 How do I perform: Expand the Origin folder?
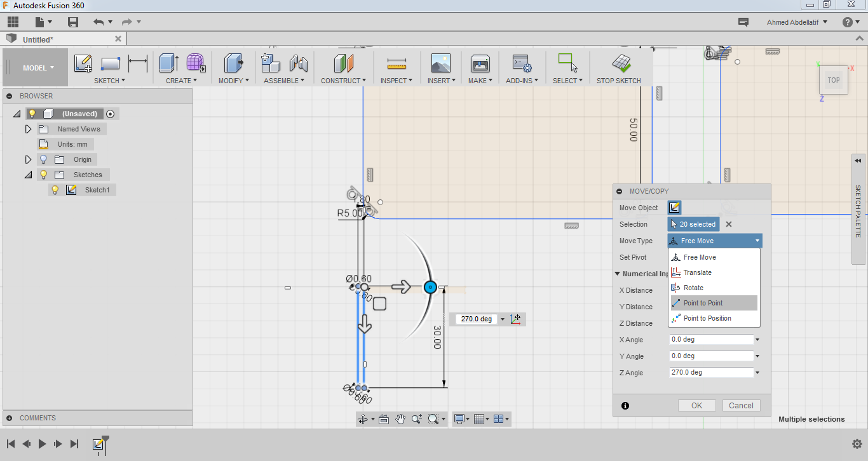point(28,159)
